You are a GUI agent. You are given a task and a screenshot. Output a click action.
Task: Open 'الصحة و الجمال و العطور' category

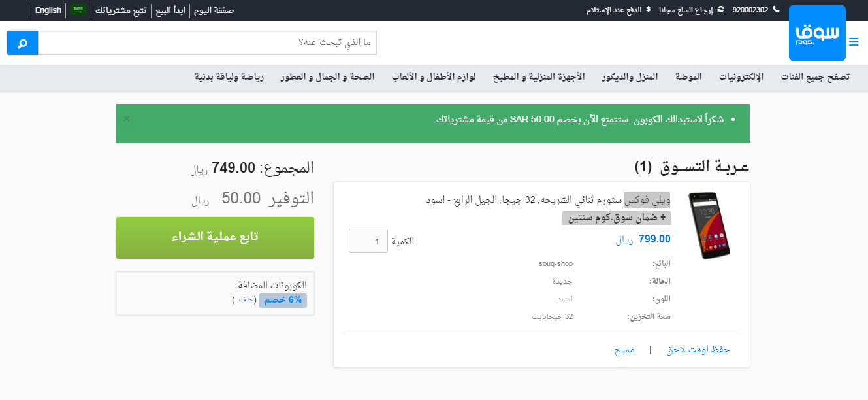coord(328,77)
